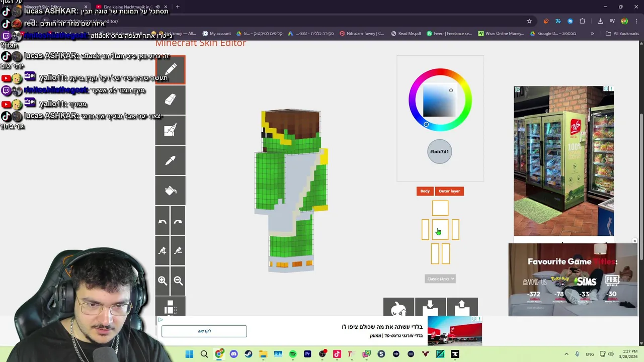
Task: Click the 3D Minecraft skin model
Action: click(x=291, y=191)
